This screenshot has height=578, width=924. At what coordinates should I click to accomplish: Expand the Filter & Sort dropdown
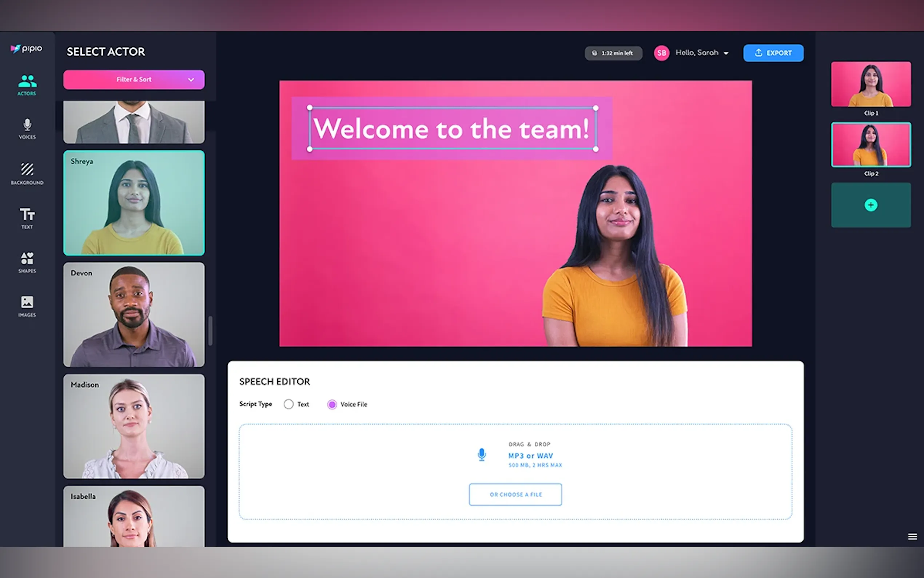click(134, 79)
